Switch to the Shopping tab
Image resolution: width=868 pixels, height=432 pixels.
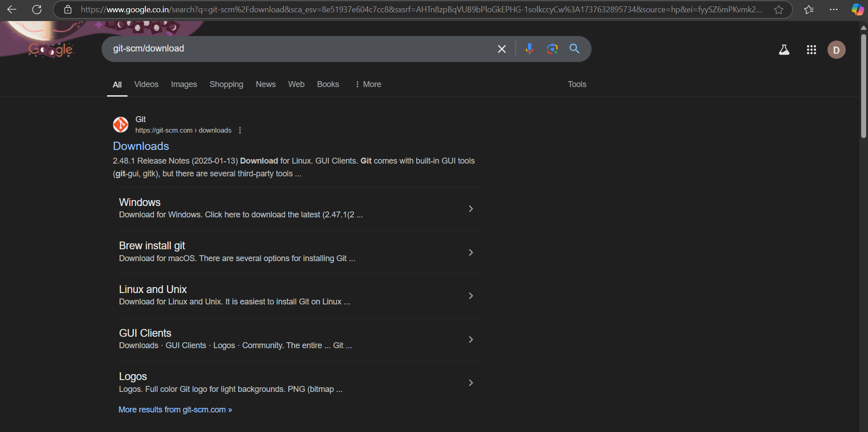pos(226,84)
